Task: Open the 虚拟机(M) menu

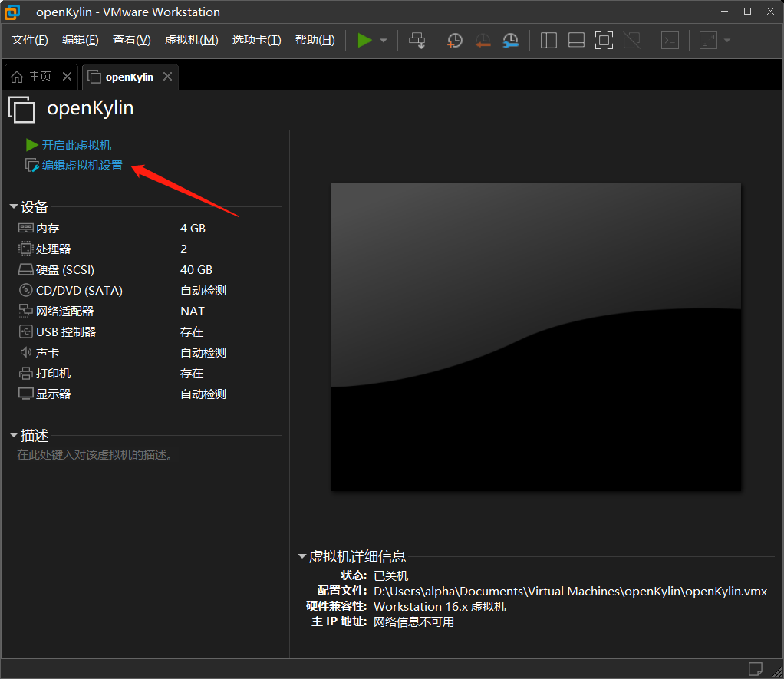Action: point(192,40)
